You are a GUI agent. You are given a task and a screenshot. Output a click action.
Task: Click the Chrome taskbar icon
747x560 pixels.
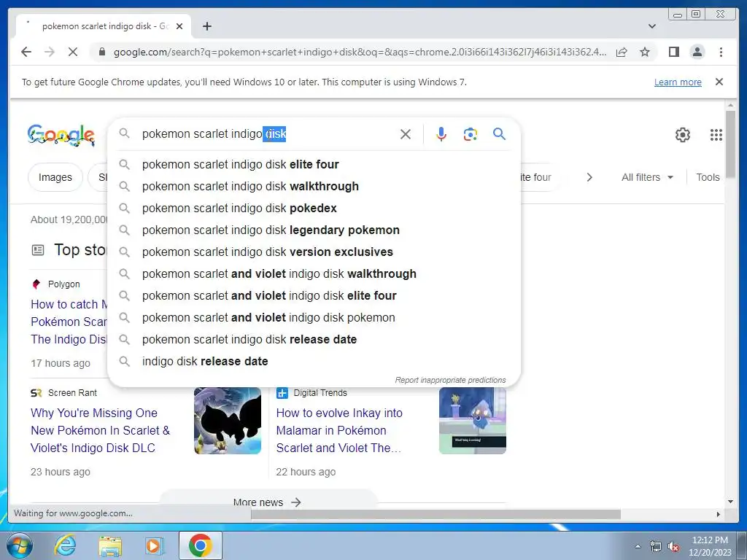coord(200,545)
